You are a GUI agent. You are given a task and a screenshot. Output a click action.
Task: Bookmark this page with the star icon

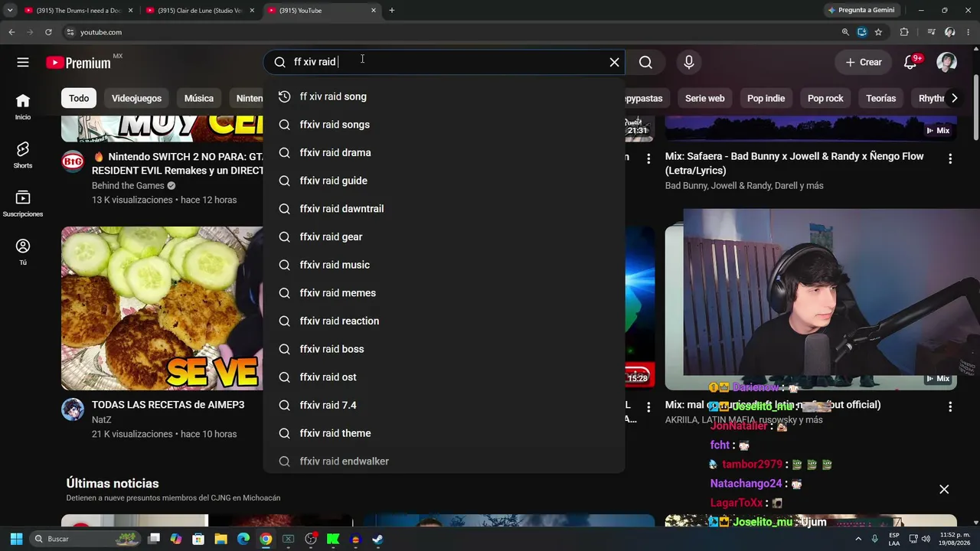tap(878, 32)
